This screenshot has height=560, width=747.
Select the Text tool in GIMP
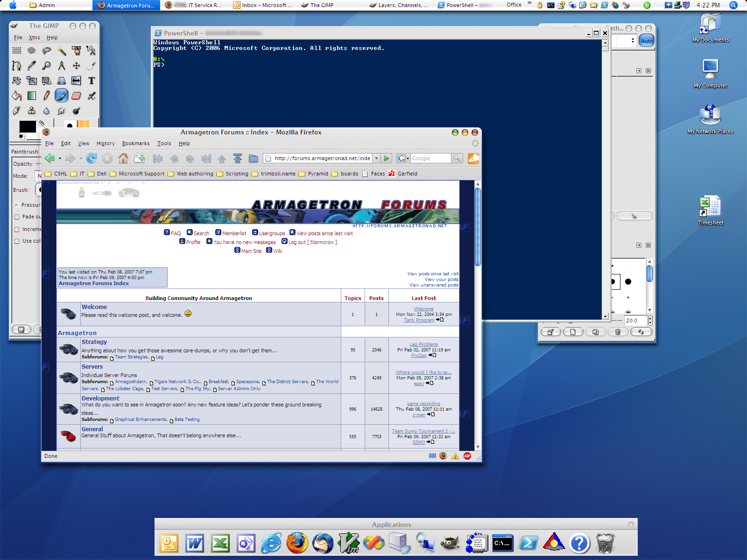(x=92, y=81)
